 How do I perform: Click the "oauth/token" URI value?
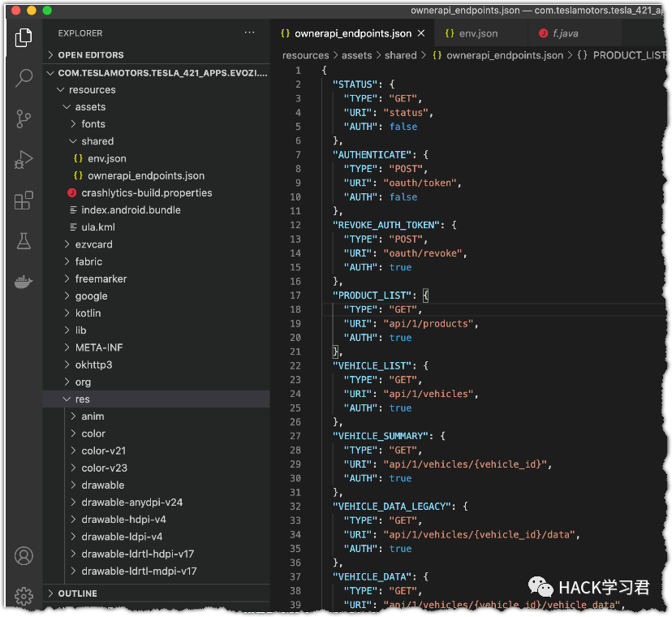point(420,183)
